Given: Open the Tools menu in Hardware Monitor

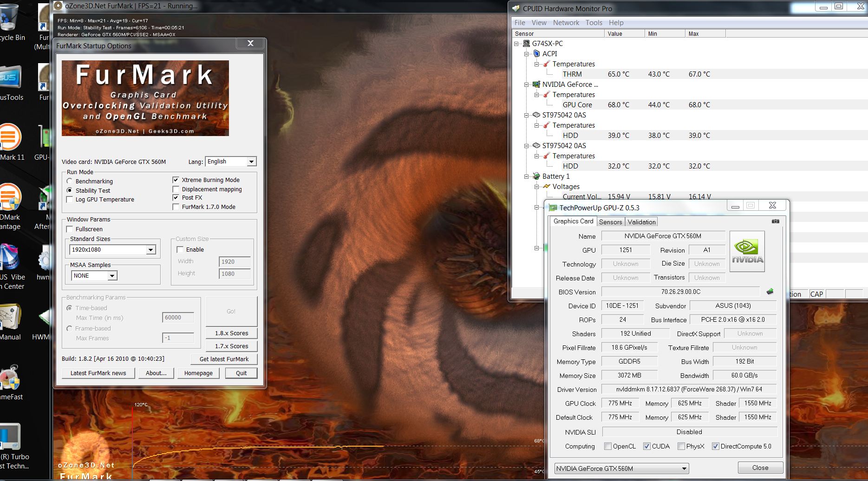Looking at the screenshot, I should tap(594, 22).
